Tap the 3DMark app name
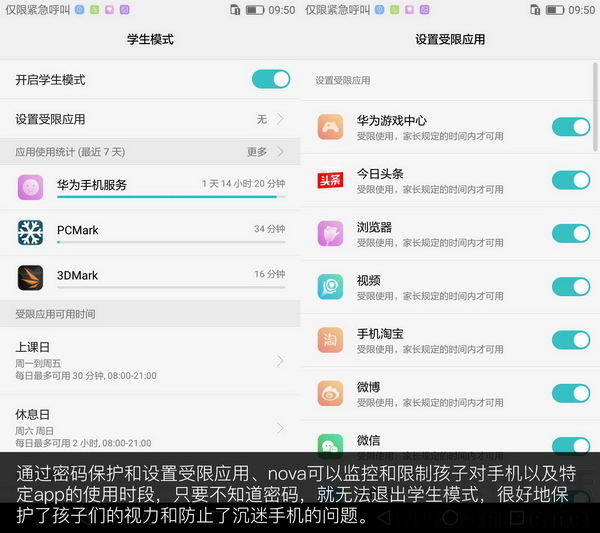 pos(77,275)
